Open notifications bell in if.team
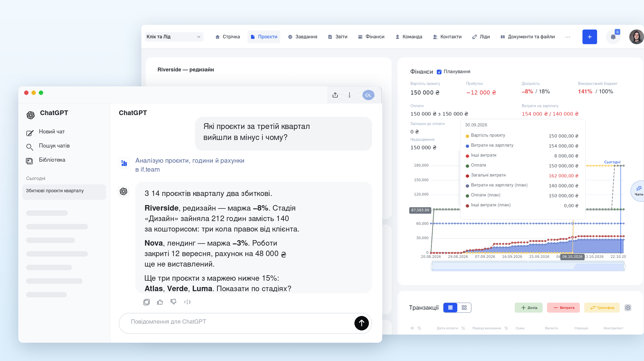Image resolution: width=644 pixels, height=361 pixels. [613, 37]
